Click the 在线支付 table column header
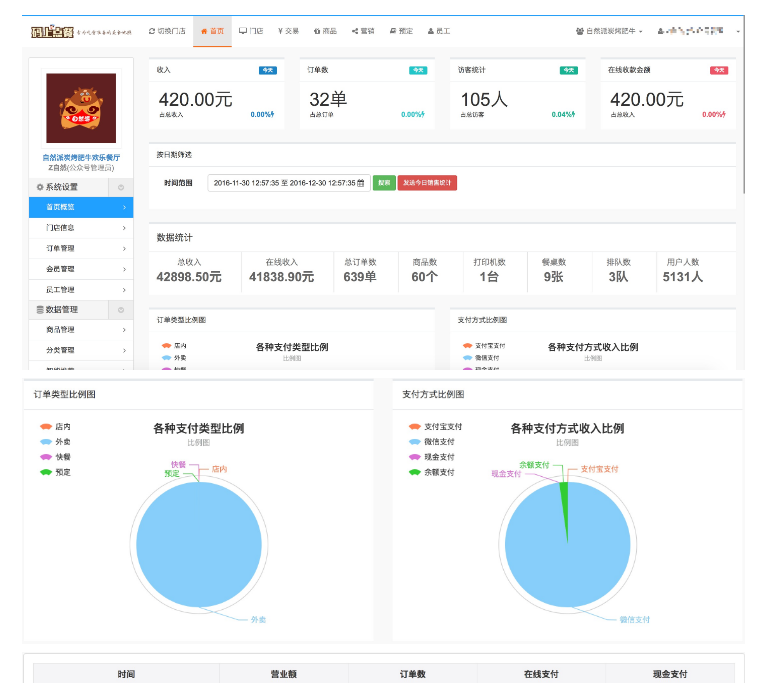Image resolution: width=765 pixels, height=683 pixels. click(x=541, y=674)
